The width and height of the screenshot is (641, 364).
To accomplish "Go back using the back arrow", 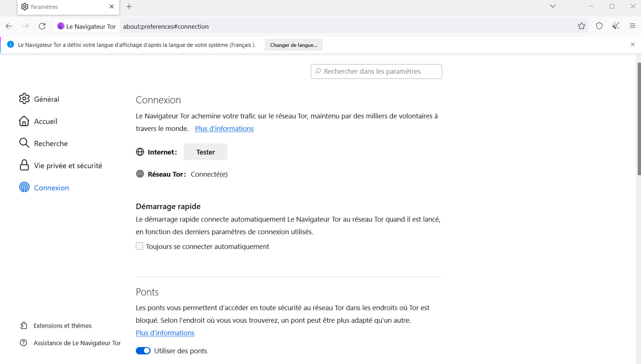I will [9, 26].
